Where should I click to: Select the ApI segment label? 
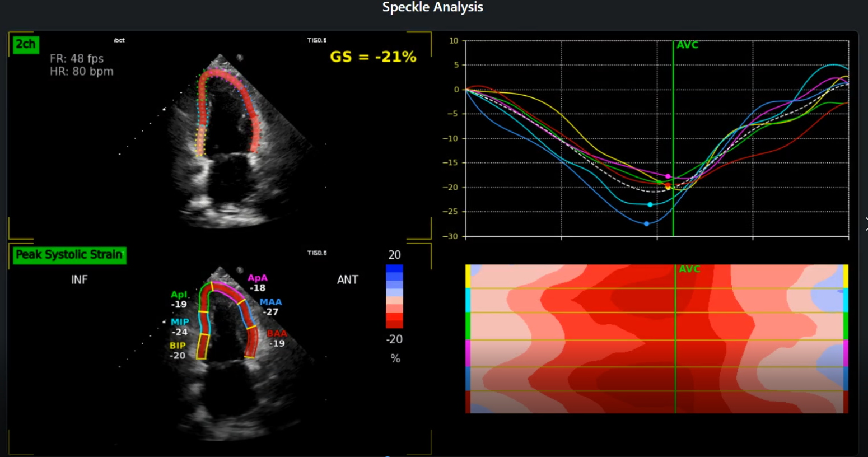coord(179,295)
